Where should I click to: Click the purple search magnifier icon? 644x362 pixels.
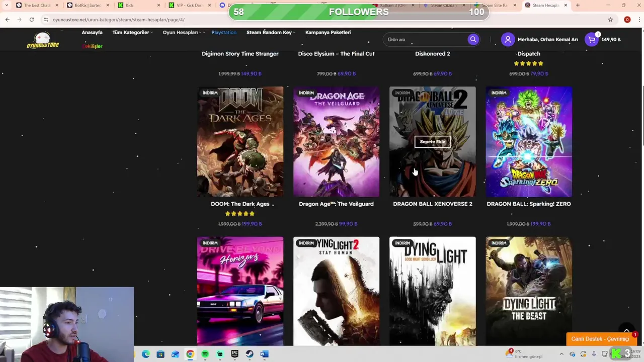coord(473,39)
